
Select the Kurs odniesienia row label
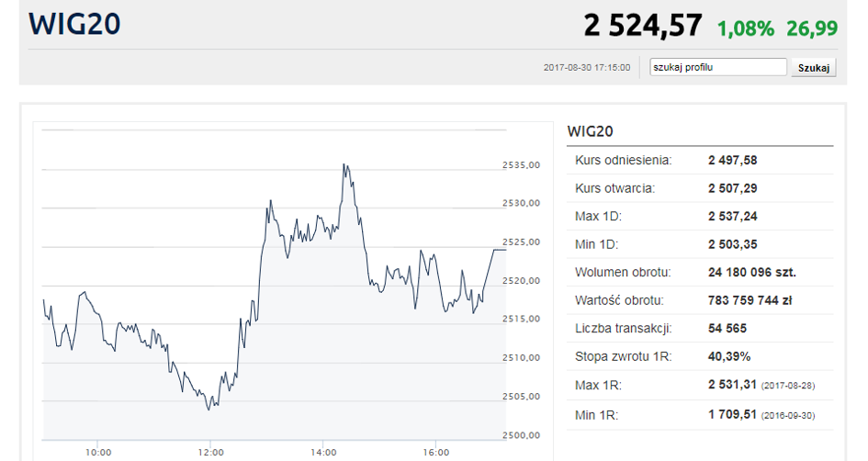click(x=624, y=160)
